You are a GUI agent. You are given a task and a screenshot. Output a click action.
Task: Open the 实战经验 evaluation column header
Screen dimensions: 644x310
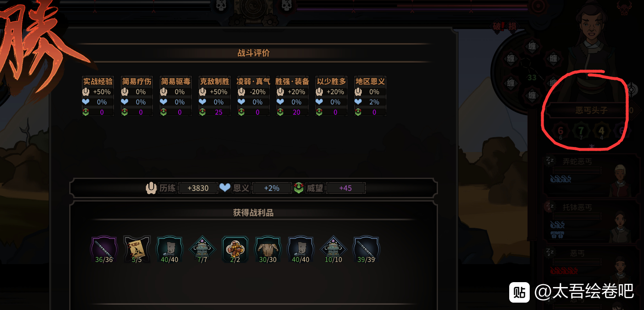pyautogui.click(x=98, y=81)
